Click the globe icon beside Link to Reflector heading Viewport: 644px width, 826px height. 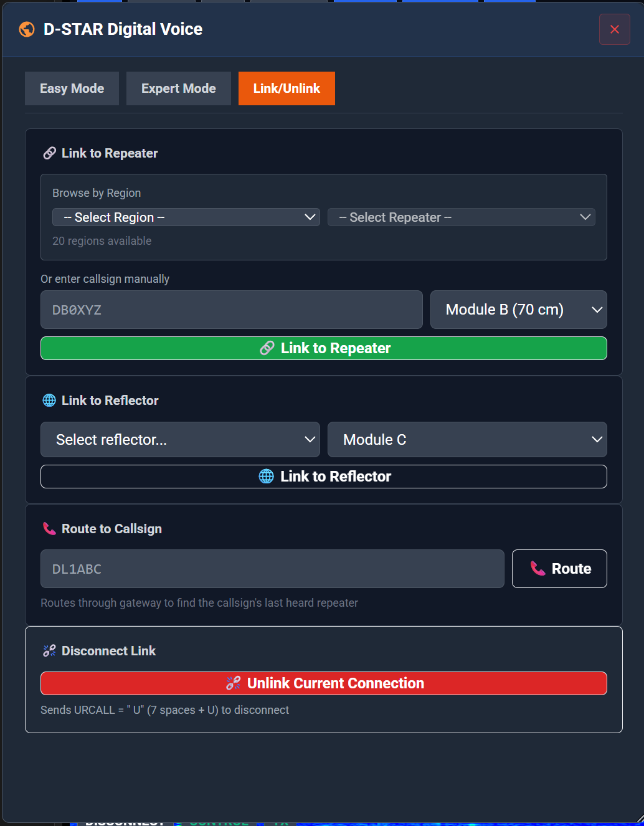pos(49,400)
